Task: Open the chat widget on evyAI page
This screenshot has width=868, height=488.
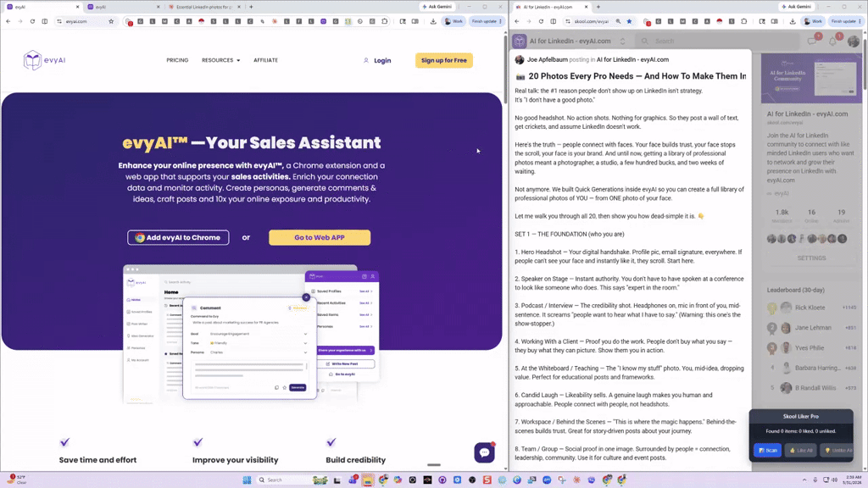Action: pyautogui.click(x=484, y=452)
